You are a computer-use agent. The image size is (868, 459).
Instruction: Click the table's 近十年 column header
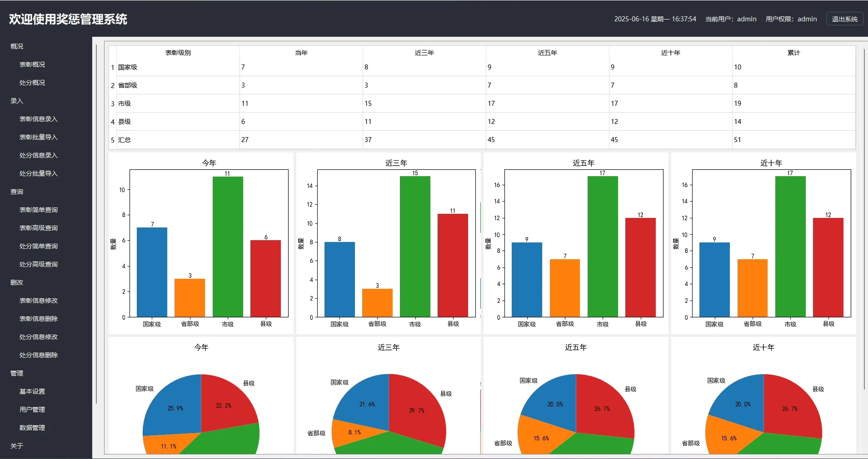tap(671, 53)
